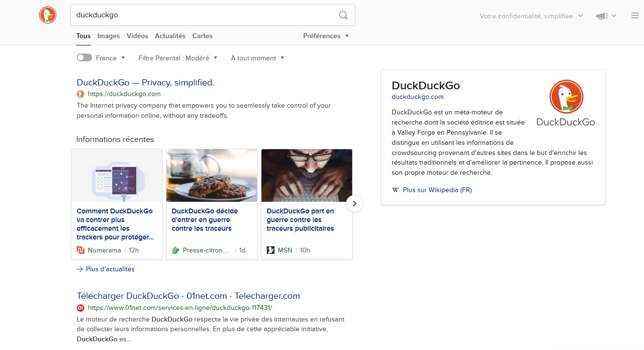Switch to the Actualités tab
Image resolution: width=644 pixels, height=350 pixels.
click(170, 36)
